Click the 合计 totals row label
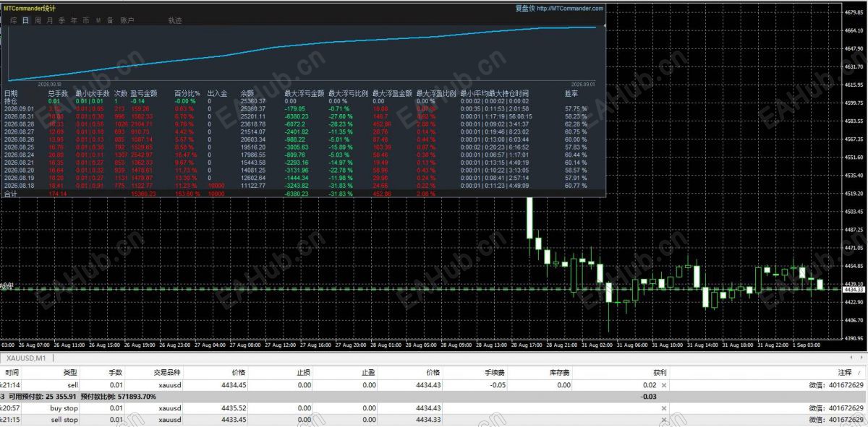The width and height of the screenshot is (868, 427). (x=11, y=194)
